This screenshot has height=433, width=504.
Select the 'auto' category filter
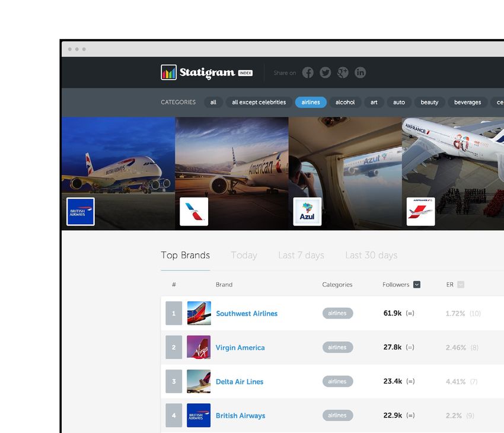click(399, 102)
